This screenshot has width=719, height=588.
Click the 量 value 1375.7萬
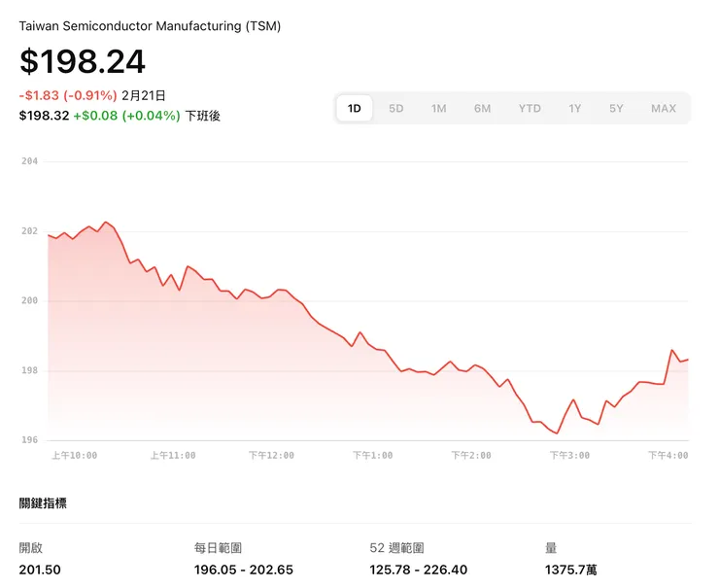571,570
